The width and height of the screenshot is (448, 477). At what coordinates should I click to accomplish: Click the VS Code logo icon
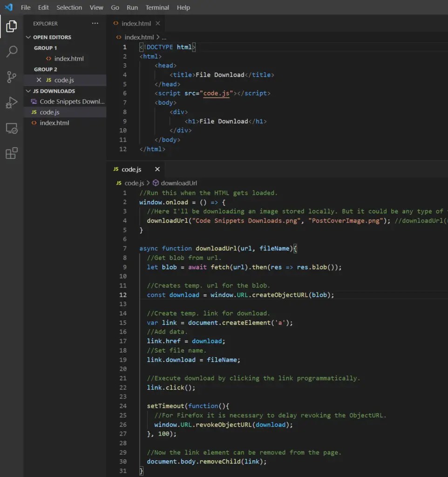[x=9, y=7]
